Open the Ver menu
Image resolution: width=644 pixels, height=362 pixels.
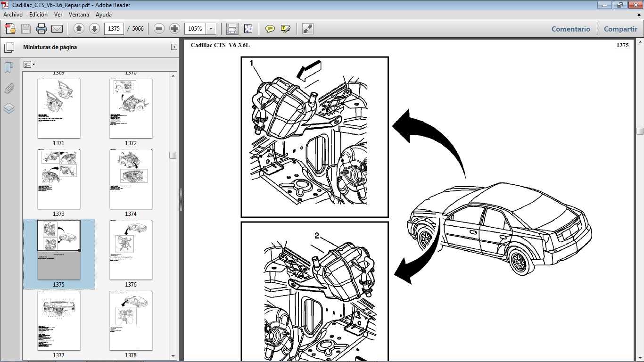point(58,15)
